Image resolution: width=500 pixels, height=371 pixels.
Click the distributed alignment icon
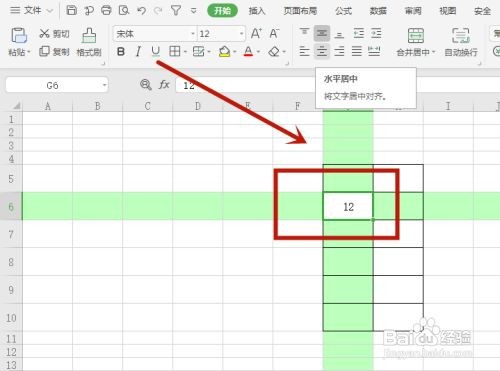click(374, 51)
